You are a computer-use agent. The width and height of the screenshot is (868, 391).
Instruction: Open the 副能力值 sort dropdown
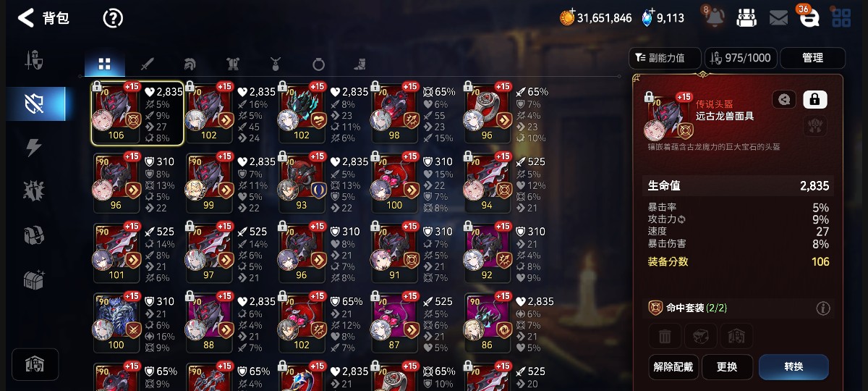coord(666,58)
